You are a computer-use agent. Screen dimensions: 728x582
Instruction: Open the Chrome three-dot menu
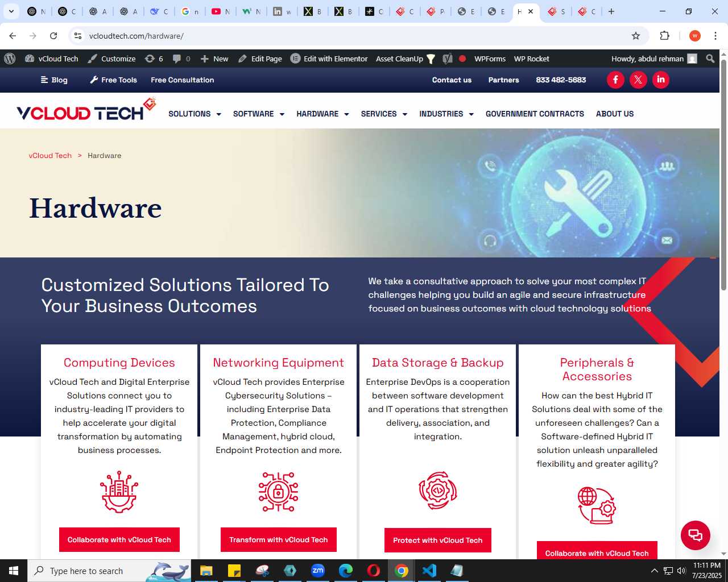coord(715,36)
